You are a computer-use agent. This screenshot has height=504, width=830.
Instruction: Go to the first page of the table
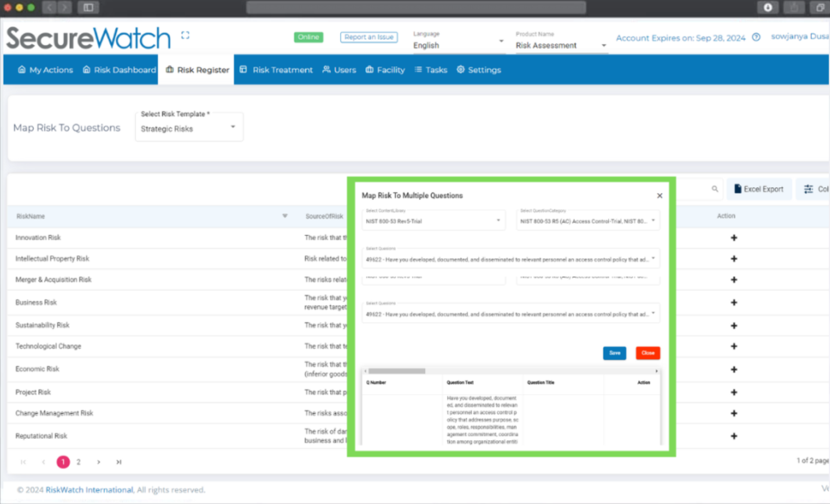tap(23, 462)
